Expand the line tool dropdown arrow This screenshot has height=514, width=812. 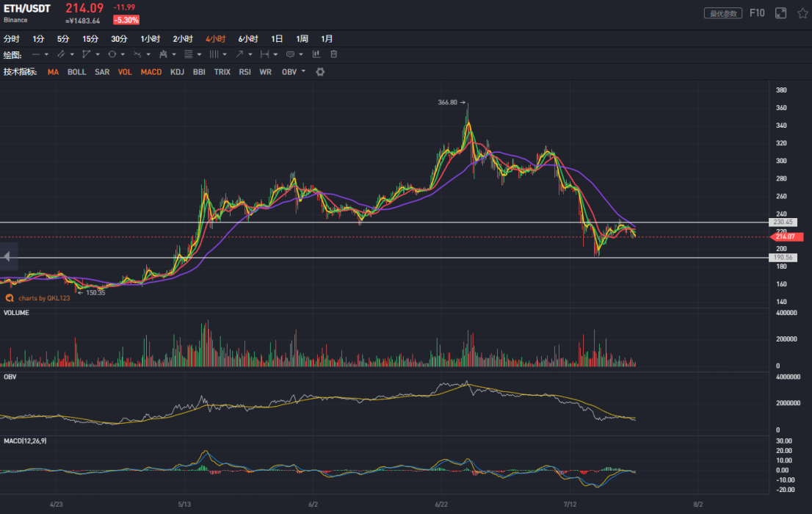46,54
